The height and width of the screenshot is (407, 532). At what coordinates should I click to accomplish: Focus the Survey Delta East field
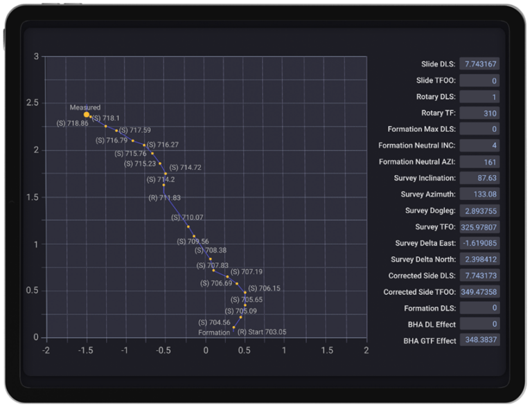(x=479, y=243)
